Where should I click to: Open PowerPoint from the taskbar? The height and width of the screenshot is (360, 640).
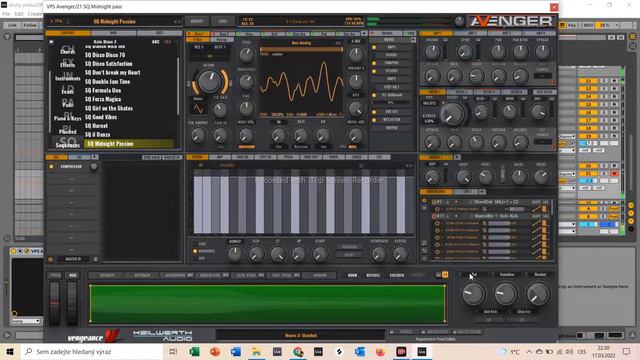click(215, 351)
